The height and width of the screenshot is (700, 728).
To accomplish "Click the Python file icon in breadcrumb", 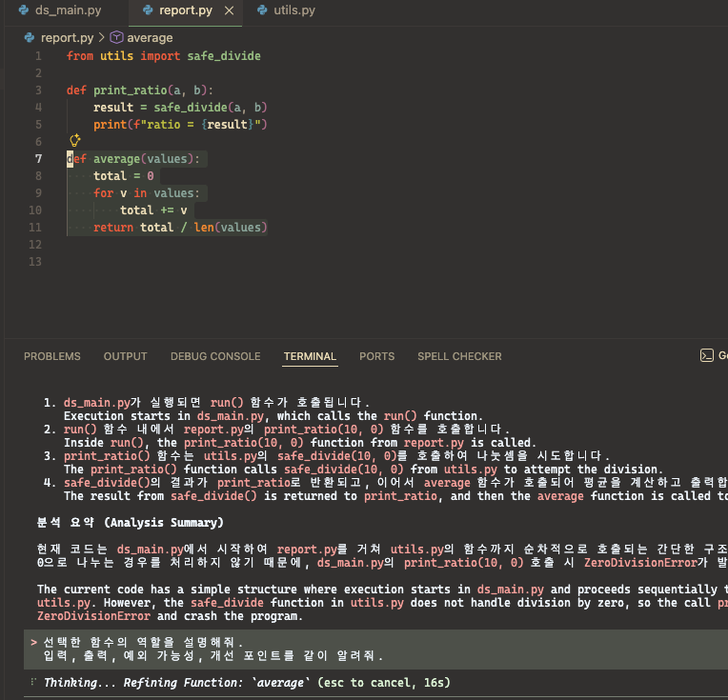I will [x=30, y=37].
